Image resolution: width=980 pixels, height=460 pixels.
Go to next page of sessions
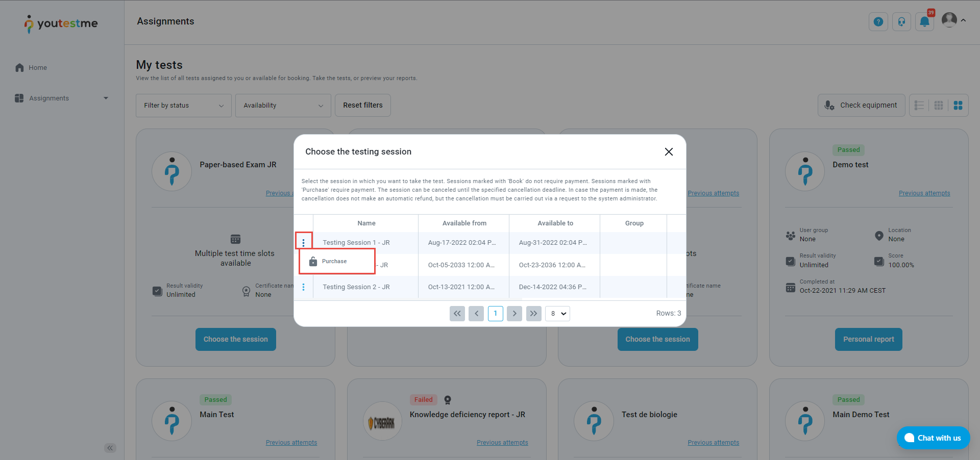coord(514,314)
